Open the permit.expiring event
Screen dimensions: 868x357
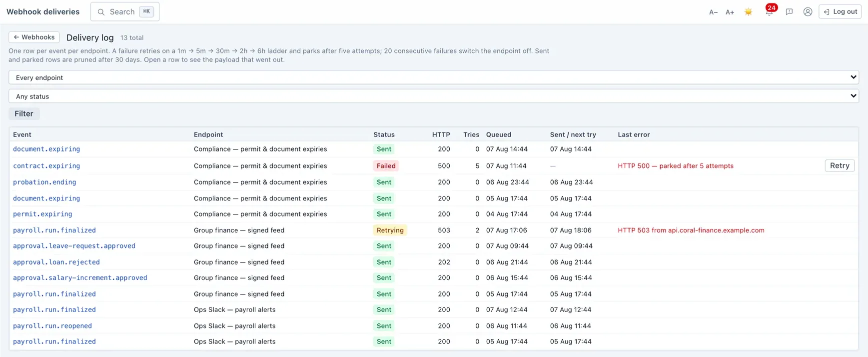[x=42, y=214]
